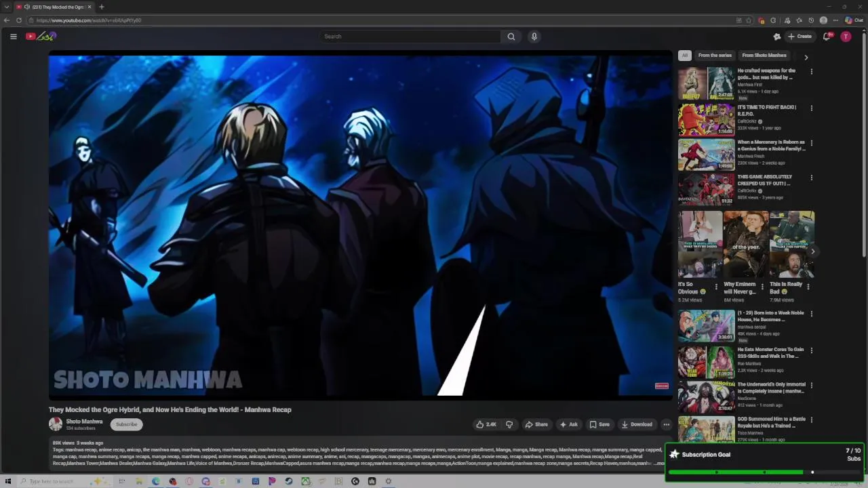Open menu for 'It's So Obvious' short
The height and width of the screenshot is (488, 868).
pyautogui.click(x=716, y=287)
